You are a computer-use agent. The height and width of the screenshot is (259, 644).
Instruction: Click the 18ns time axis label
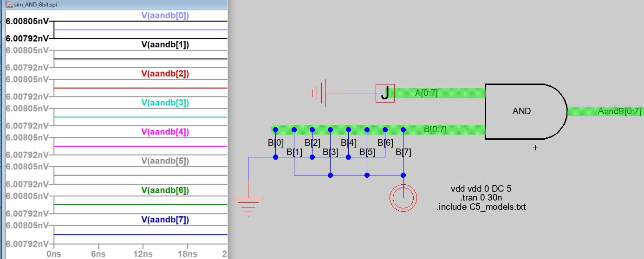point(187,254)
